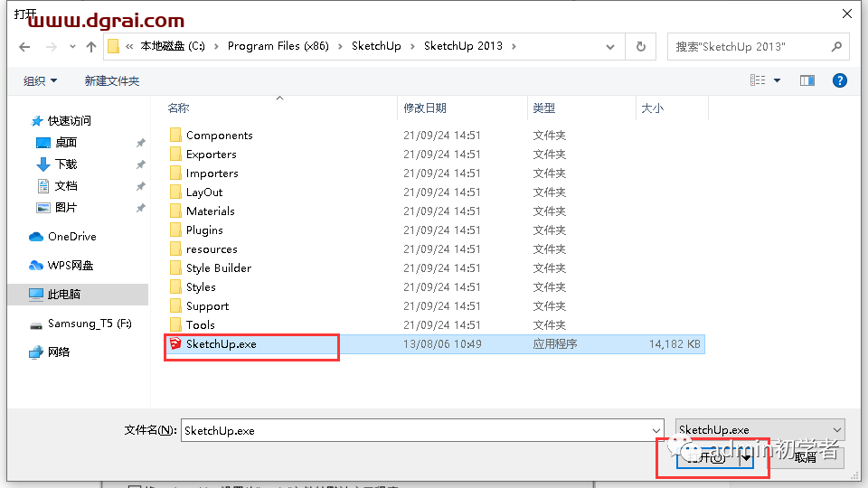Create a new folder with 新建文件夹

tap(112, 80)
